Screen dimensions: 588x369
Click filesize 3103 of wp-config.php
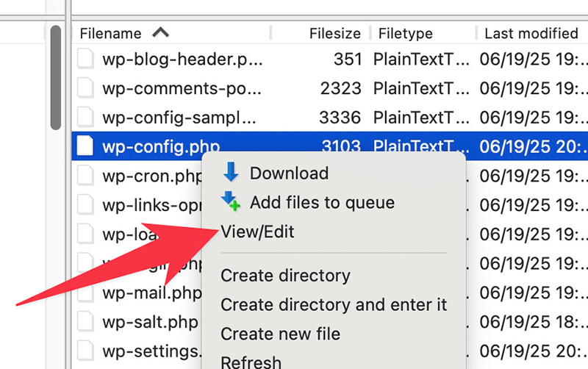(341, 146)
